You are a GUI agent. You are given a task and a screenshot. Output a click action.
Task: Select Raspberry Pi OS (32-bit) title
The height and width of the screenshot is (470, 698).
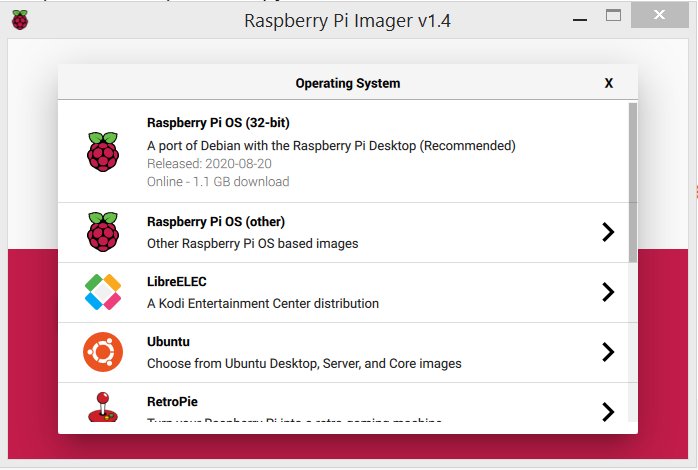[x=218, y=123]
